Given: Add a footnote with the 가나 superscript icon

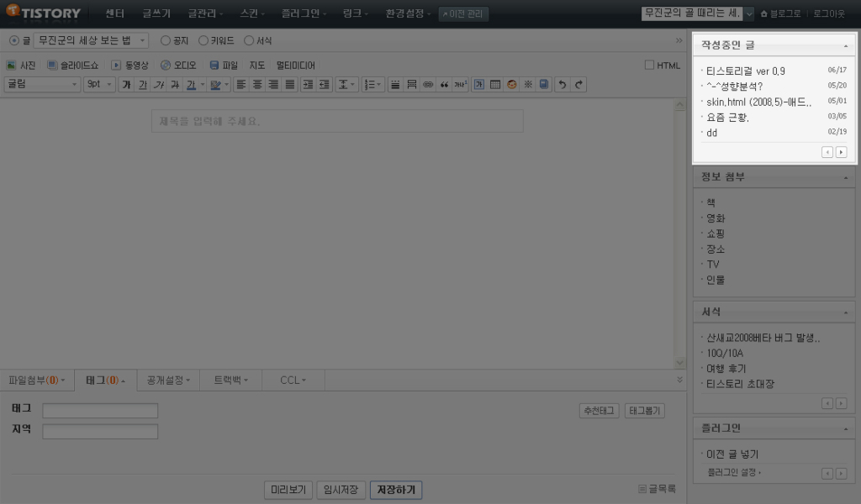Looking at the screenshot, I should tap(460, 85).
